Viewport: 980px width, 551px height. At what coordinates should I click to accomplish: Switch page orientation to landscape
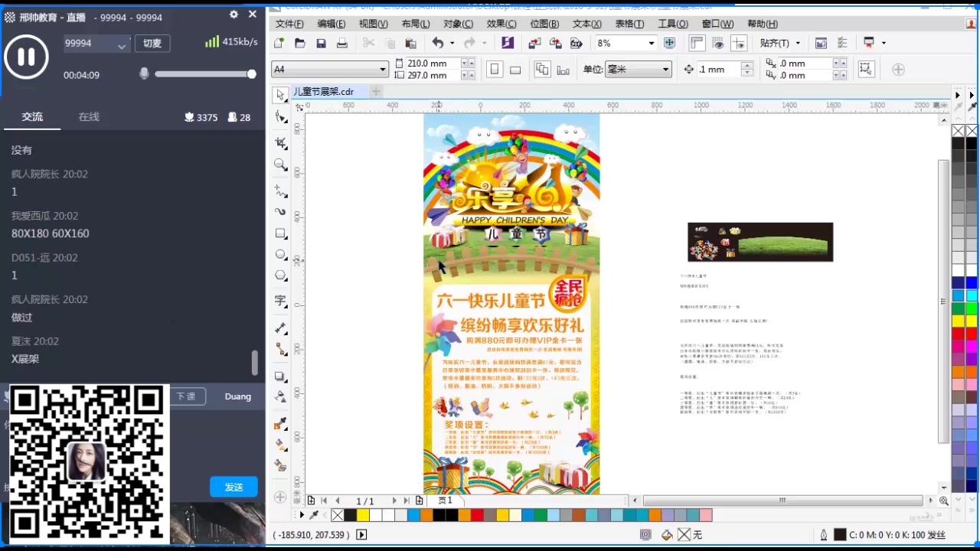515,69
